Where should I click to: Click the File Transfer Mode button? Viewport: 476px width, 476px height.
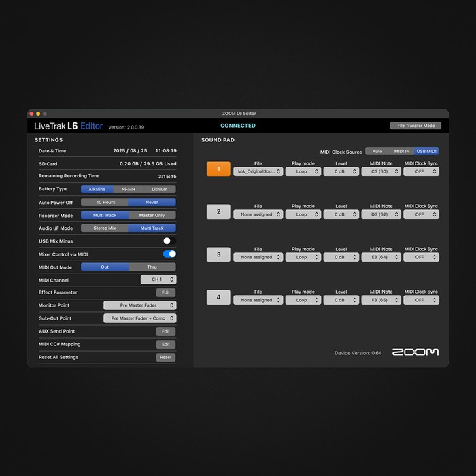(415, 126)
